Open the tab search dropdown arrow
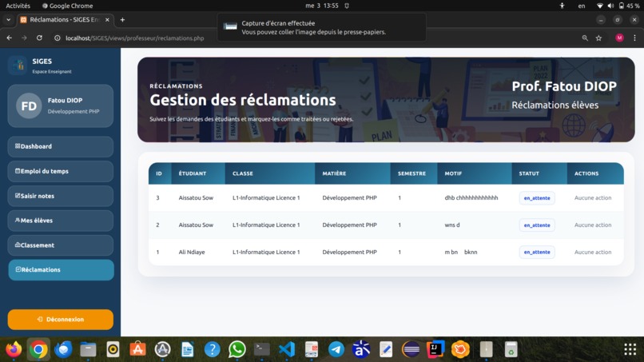The width and height of the screenshot is (644, 362). point(8,20)
